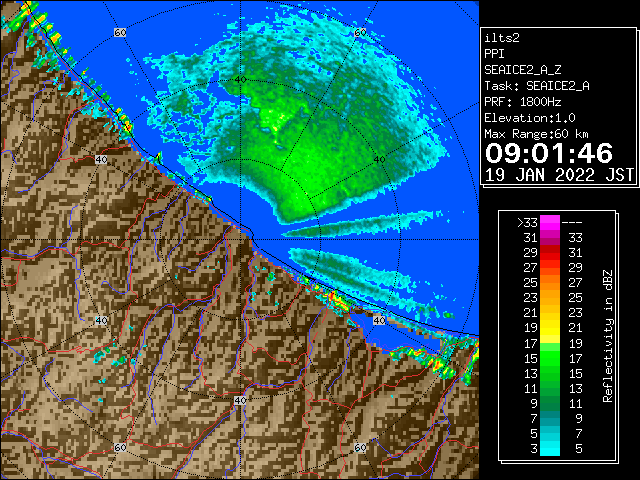640x480 pixels.
Task: Select the "Task: SEAICE2_A" line
Action: (537, 86)
